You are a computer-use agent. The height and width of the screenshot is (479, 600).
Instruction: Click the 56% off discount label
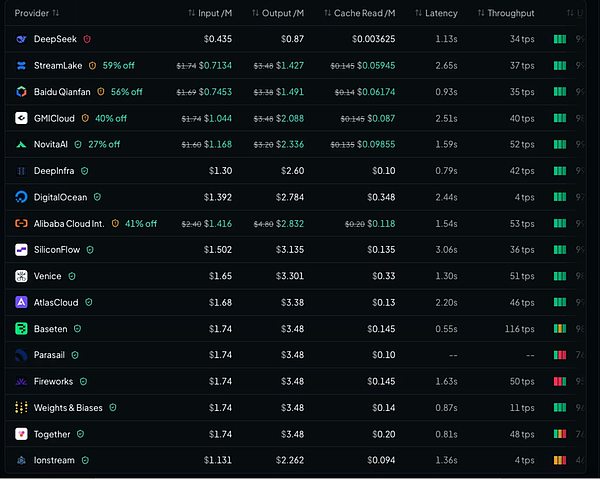point(127,92)
